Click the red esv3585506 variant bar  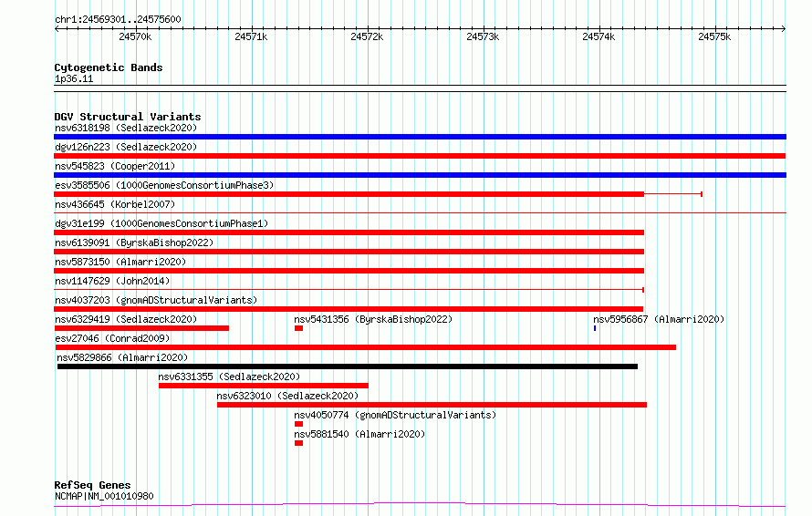tap(349, 194)
